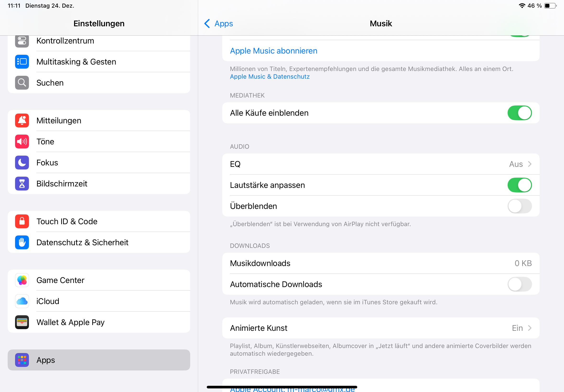Tap the Datenschutz & Sicherheit hand icon
Image resolution: width=564 pixels, height=392 pixels.
tap(22, 242)
